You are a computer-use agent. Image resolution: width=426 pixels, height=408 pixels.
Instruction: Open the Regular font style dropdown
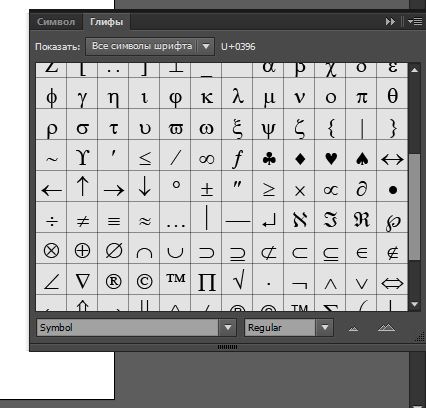[x=325, y=328]
